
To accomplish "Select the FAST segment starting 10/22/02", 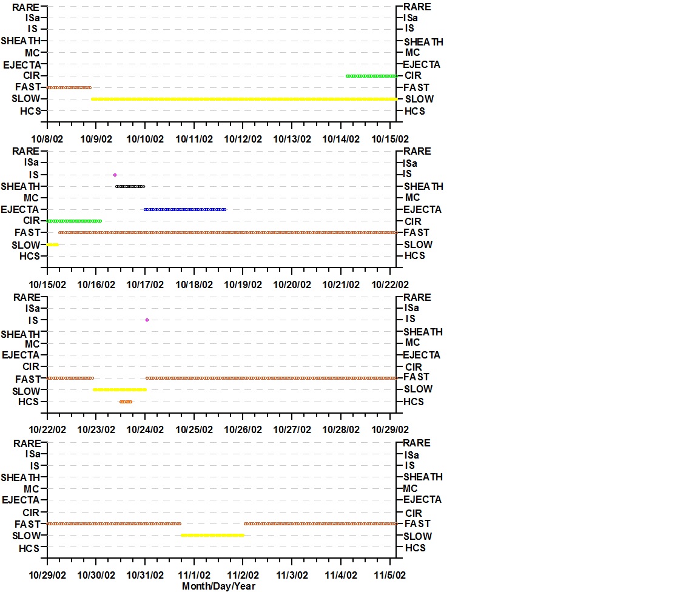I will pos(70,378).
